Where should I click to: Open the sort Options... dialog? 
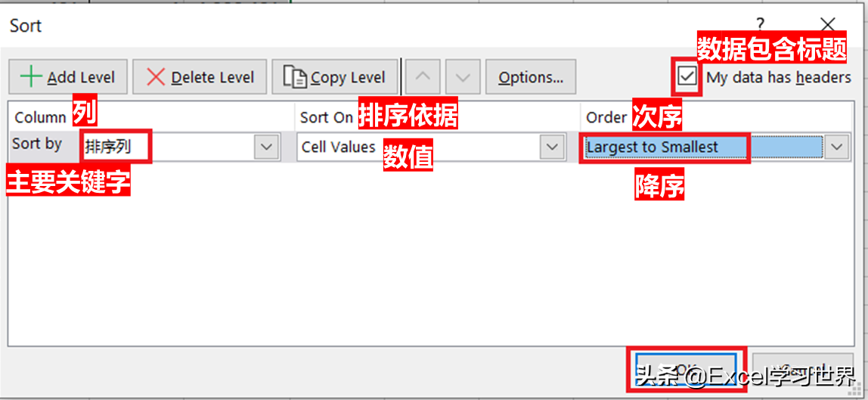click(x=531, y=76)
